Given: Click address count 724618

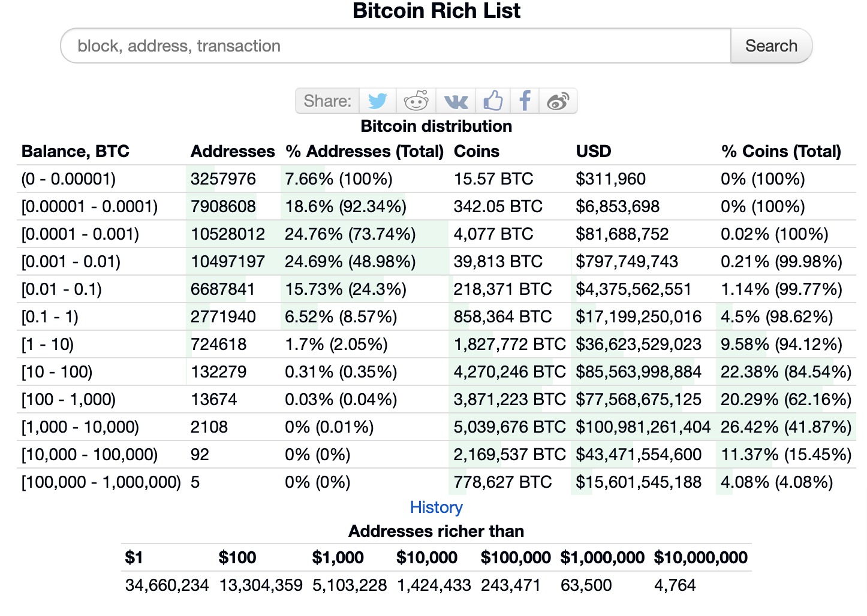Looking at the screenshot, I should [x=219, y=344].
